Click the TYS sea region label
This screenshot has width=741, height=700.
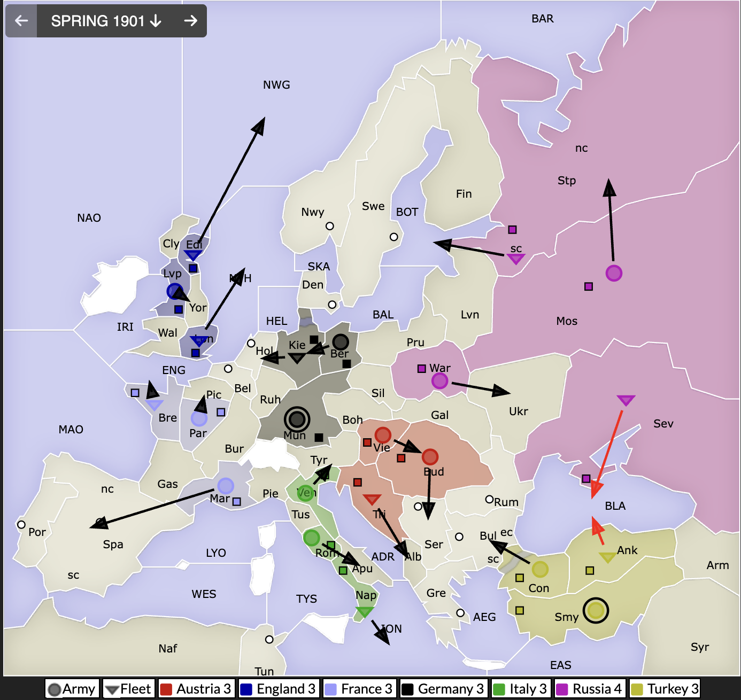(306, 599)
